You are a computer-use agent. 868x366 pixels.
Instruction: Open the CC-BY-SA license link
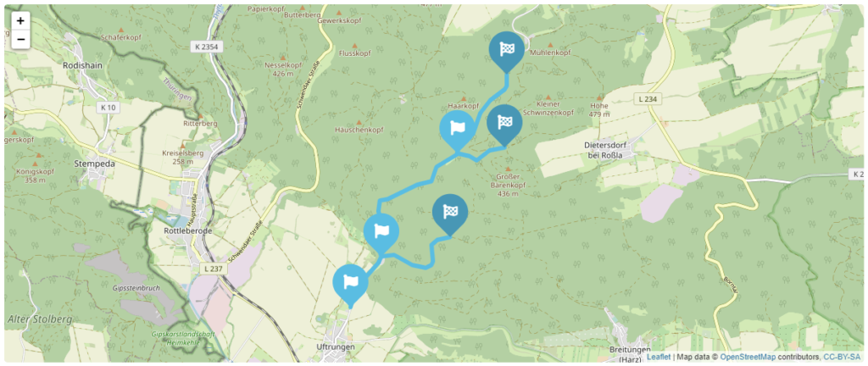pyautogui.click(x=842, y=358)
